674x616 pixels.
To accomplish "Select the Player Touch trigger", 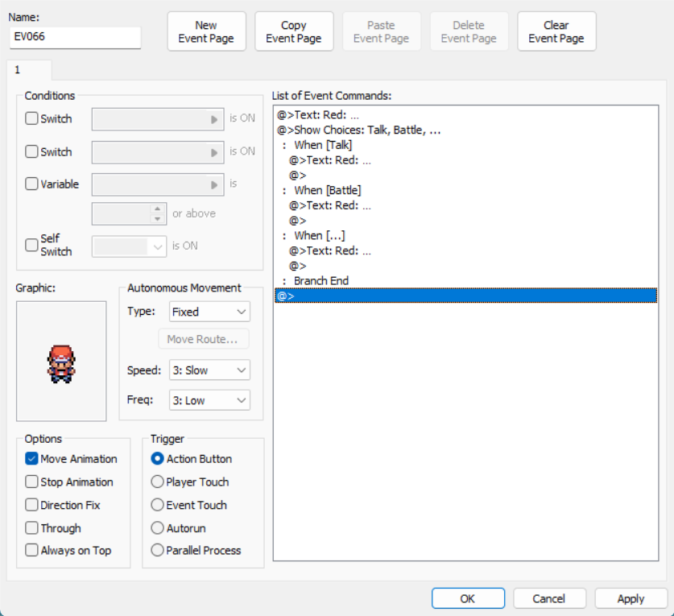I will [157, 482].
